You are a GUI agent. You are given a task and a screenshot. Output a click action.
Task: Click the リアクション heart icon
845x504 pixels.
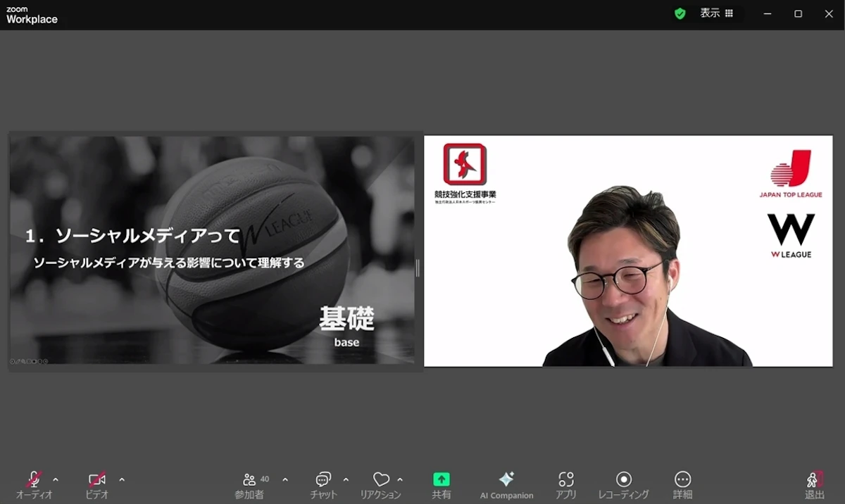[381, 480]
